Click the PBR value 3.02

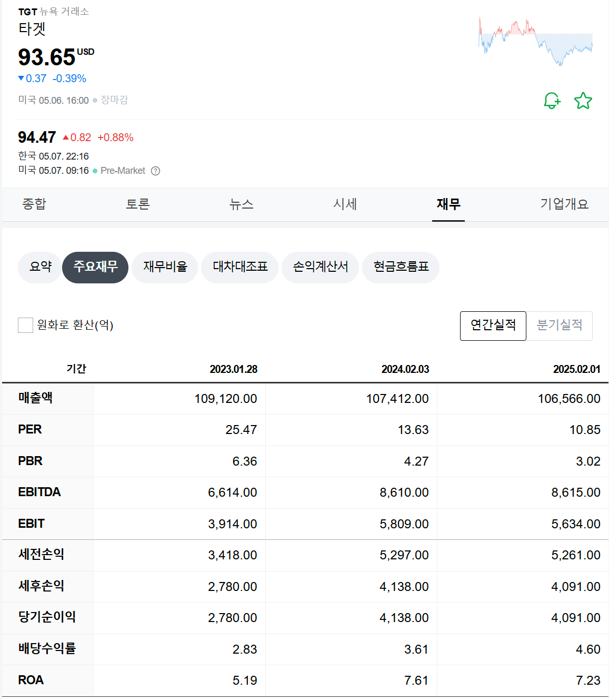588,461
